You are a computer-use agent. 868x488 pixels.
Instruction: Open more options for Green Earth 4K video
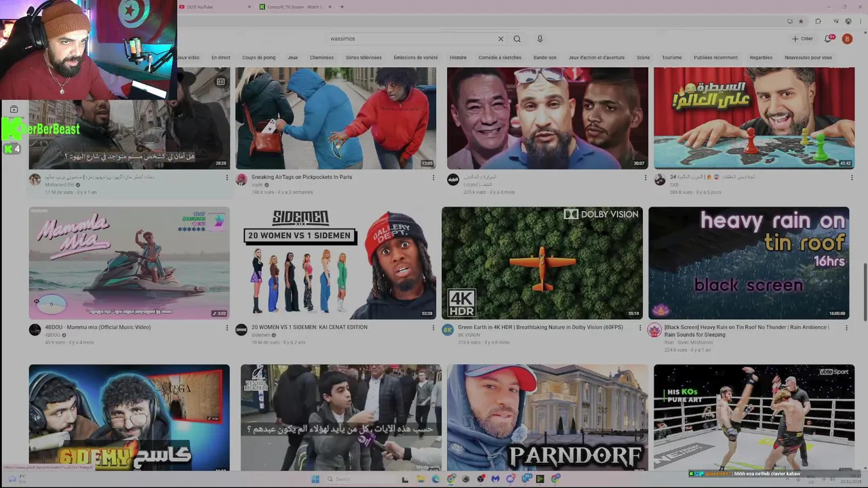tap(639, 328)
